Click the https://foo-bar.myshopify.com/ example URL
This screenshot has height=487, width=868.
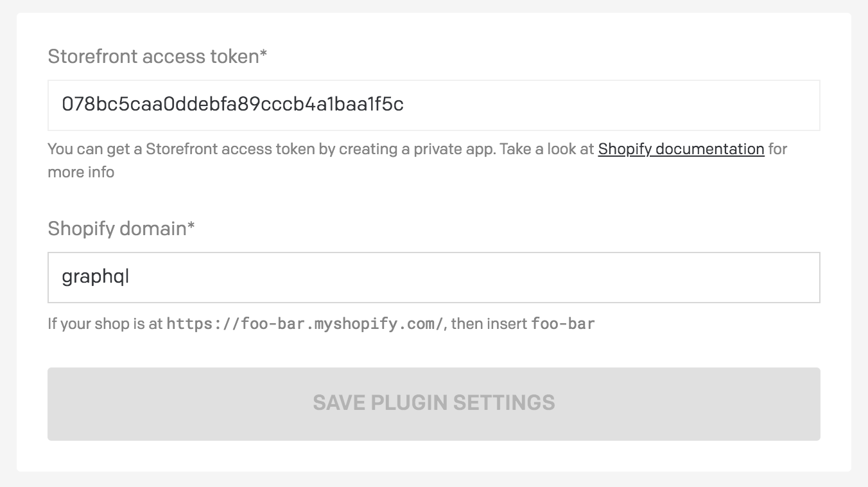click(x=305, y=323)
